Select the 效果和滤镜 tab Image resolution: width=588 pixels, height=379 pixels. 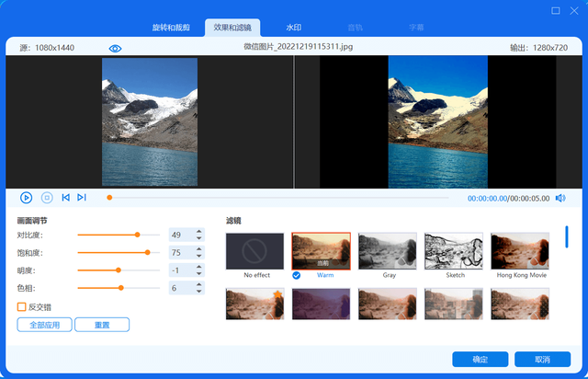click(x=232, y=28)
